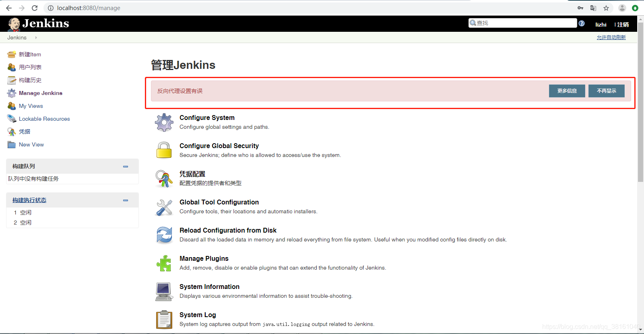644x334 pixels.
Task: Click the page vertical scrollbar
Action: (x=640, y=101)
